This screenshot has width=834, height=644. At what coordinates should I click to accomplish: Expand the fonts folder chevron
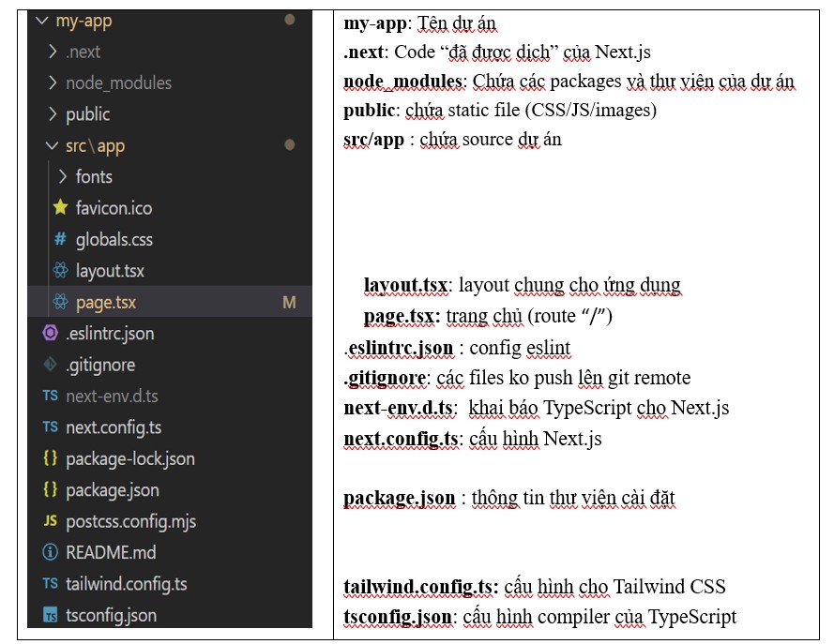62,176
